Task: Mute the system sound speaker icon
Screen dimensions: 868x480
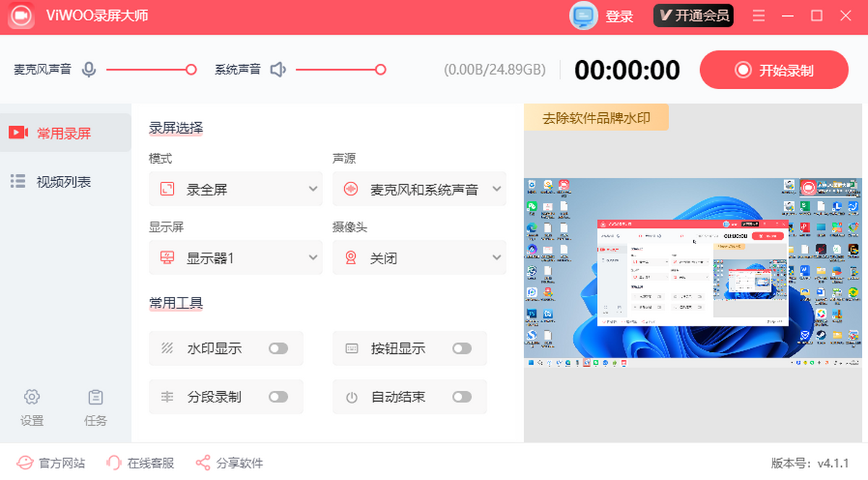Action: (278, 70)
